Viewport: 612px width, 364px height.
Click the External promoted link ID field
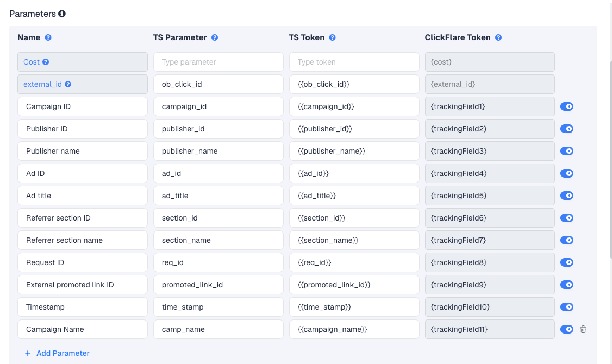(x=83, y=285)
